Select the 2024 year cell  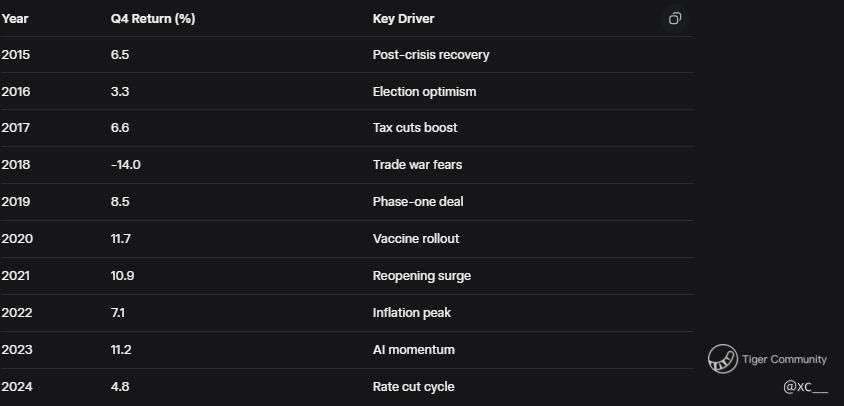(x=17, y=387)
